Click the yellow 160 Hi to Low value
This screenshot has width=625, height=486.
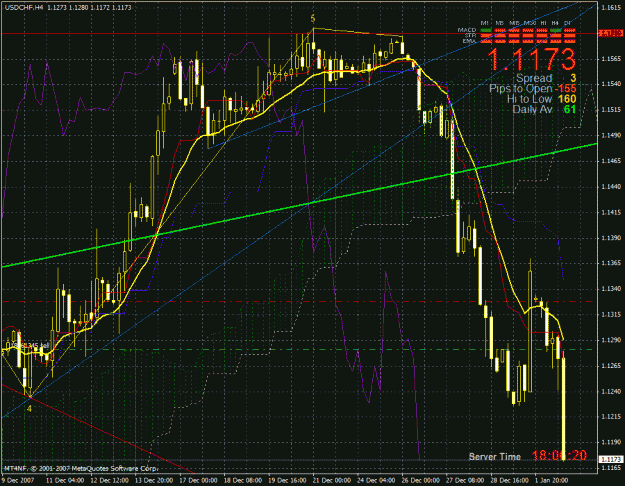pos(567,99)
